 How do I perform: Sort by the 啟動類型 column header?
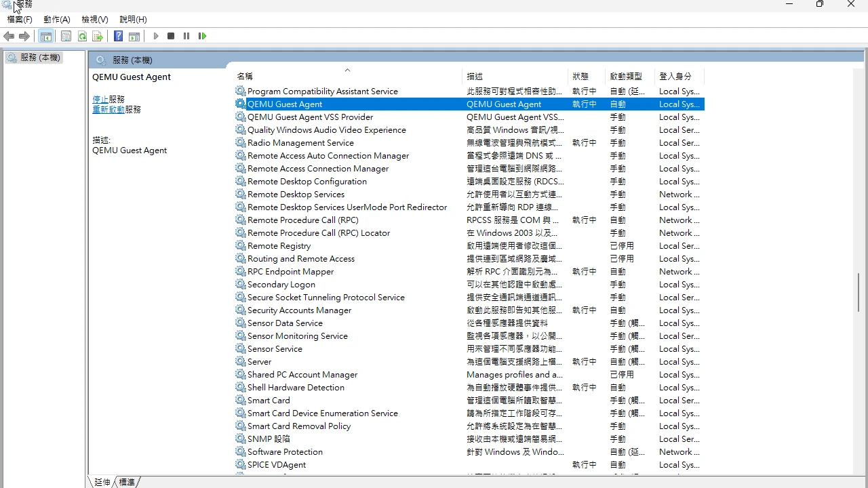pyautogui.click(x=625, y=76)
